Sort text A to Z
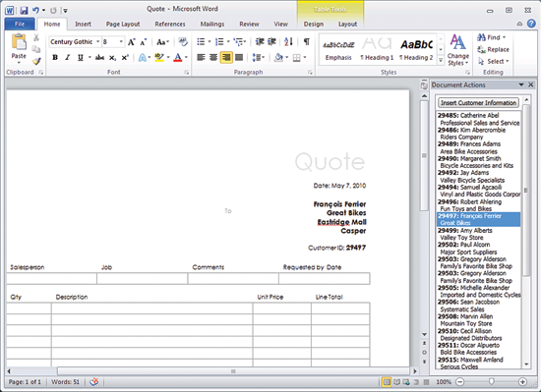This screenshot has height=392, width=541. point(288,42)
